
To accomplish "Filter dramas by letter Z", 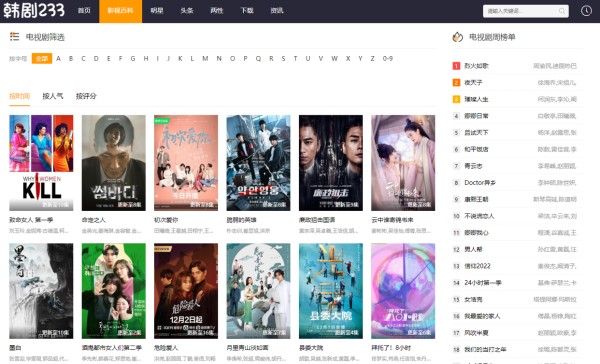I will (x=372, y=59).
